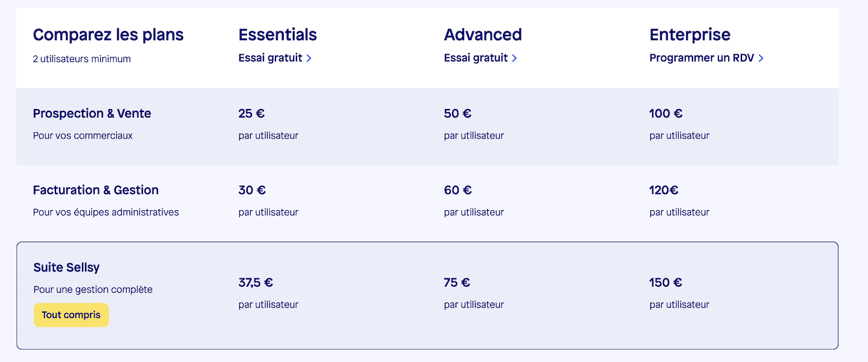
Task: Click the chevron next to Essentials Essai gratuit
Action: point(309,58)
